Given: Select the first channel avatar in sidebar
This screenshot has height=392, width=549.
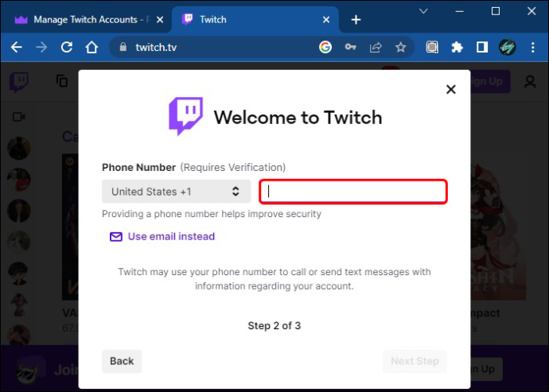Looking at the screenshot, I should (19, 148).
